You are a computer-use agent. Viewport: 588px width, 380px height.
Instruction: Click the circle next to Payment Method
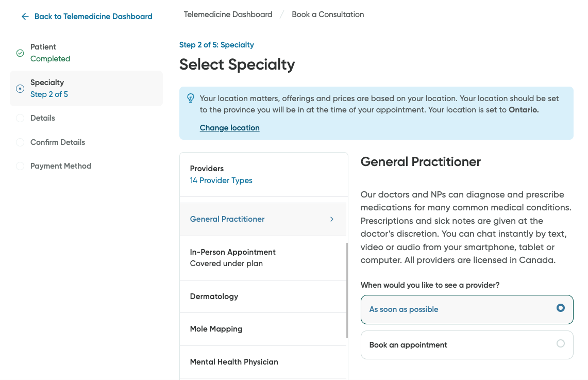(20, 166)
